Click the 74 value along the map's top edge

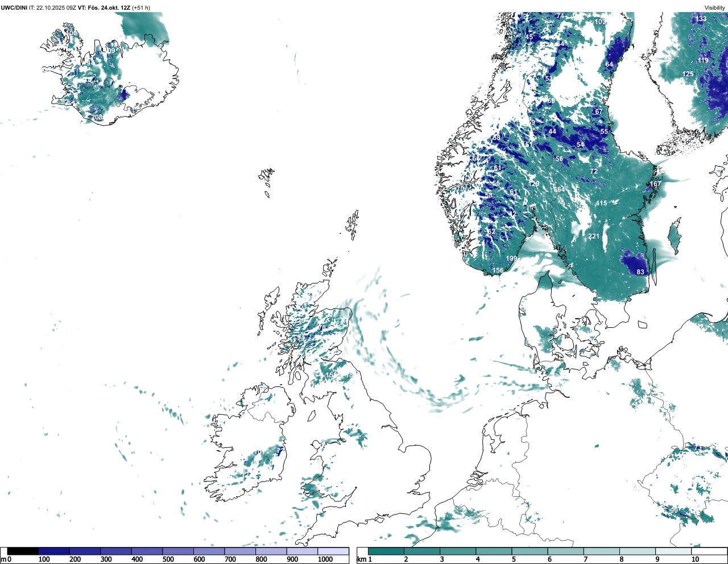pyautogui.click(x=560, y=16)
